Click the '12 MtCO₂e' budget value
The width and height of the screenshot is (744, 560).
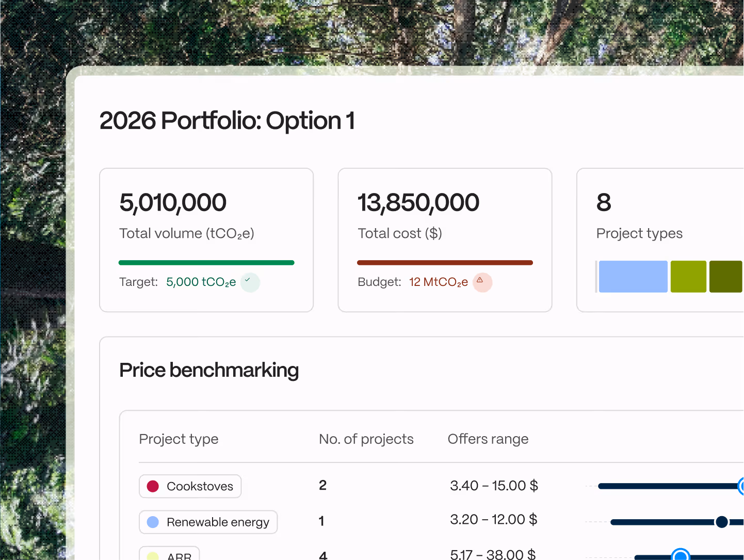(x=439, y=282)
